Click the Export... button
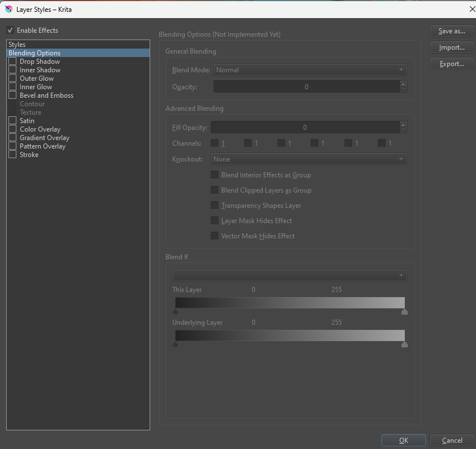The width and height of the screenshot is (476, 449). (x=452, y=64)
